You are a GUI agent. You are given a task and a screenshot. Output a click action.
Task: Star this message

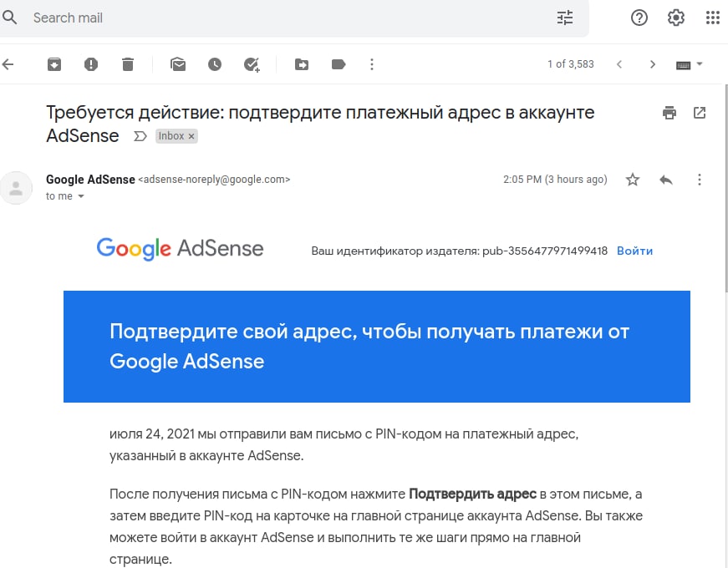coord(633,179)
